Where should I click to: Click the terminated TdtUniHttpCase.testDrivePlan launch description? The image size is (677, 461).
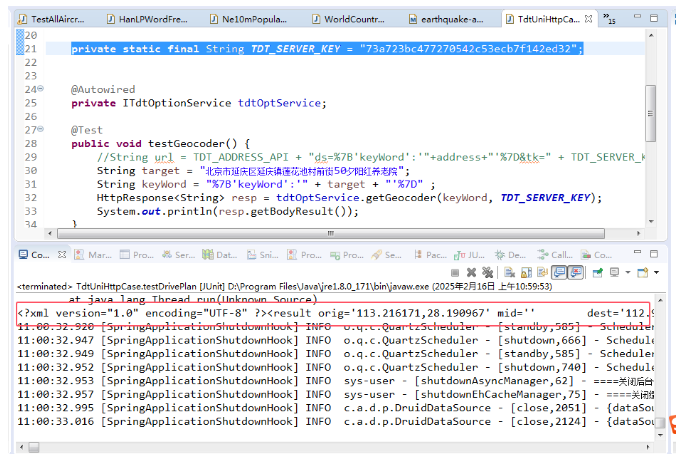point(285,287)
